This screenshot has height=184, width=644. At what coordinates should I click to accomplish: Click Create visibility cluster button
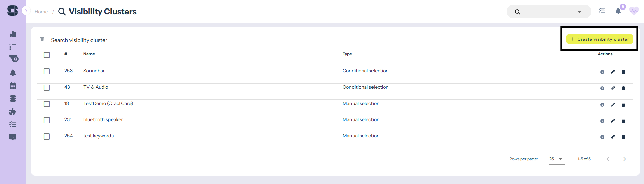point(600,39)
